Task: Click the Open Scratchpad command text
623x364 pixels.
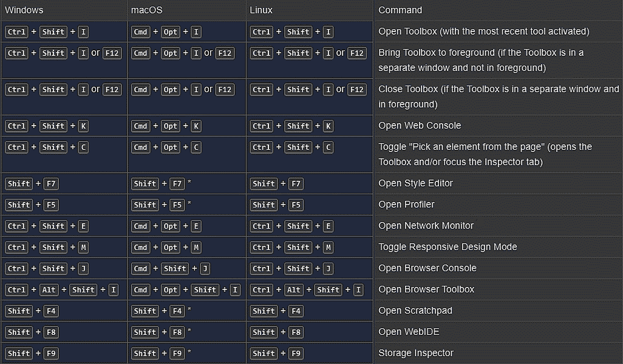Action: [415, 311]
